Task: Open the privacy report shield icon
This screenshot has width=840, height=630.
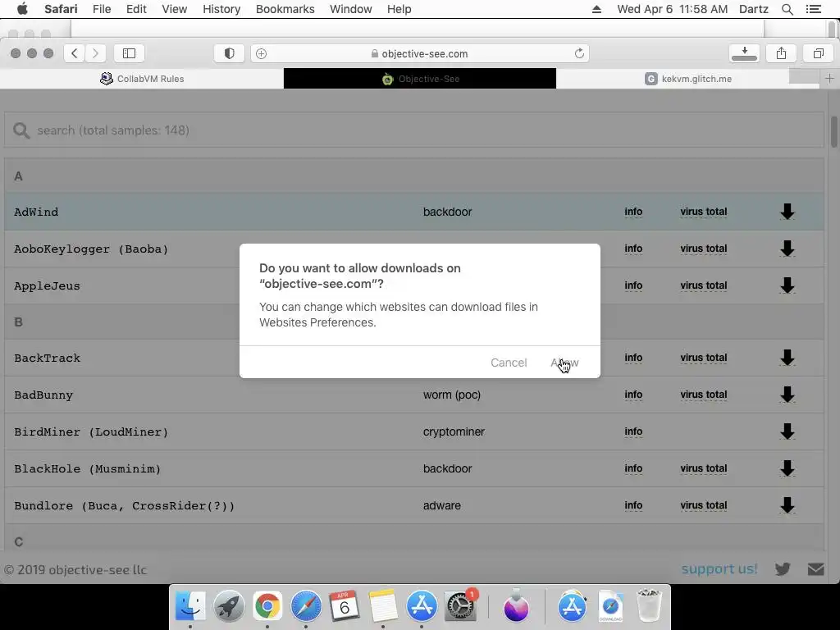Action: (230, 53)
